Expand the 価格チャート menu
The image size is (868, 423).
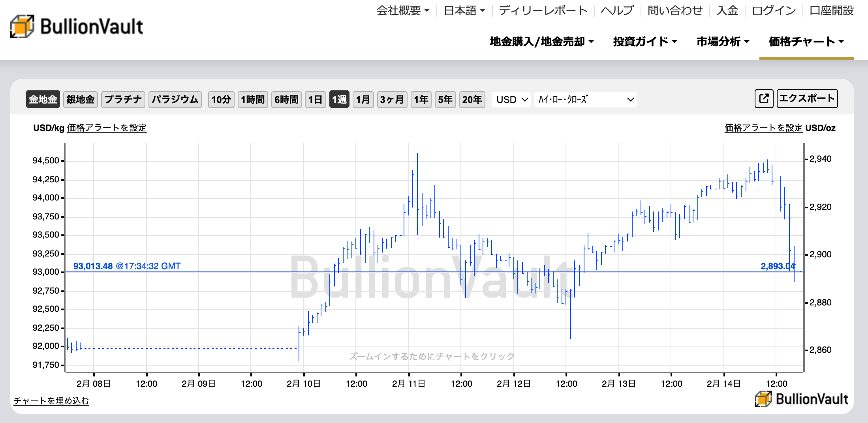point(806,41)
